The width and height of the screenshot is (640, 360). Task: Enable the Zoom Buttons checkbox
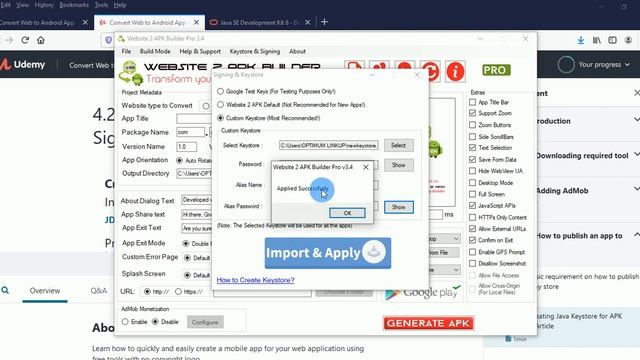(x=473, y=125)
